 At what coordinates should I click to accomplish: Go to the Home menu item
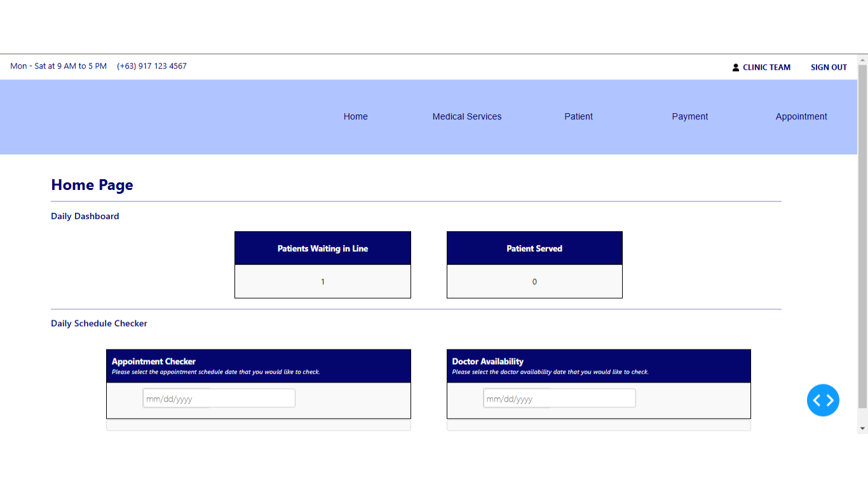(x=356, y=116)
